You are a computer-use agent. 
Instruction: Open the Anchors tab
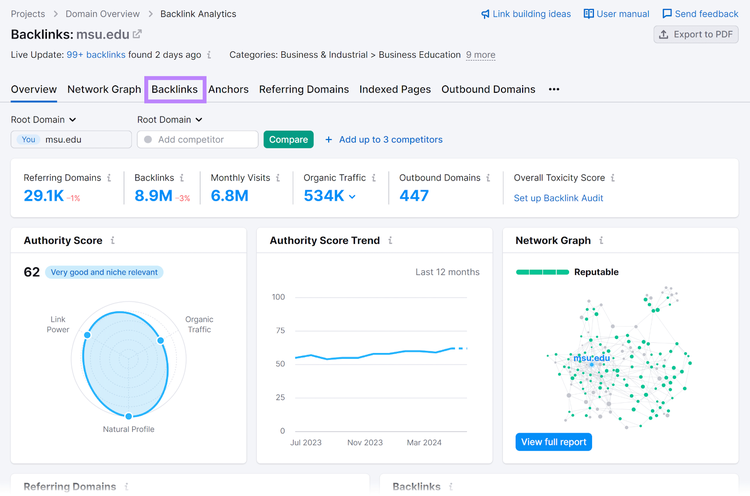(228, 89)
